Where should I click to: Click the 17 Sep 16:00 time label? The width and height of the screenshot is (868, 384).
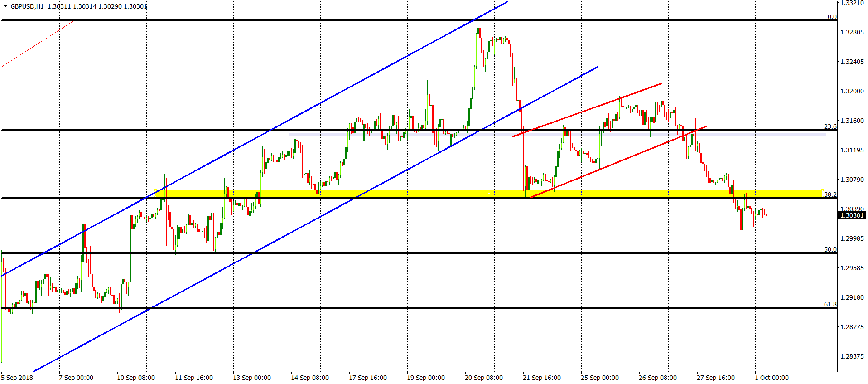[368, 378]
